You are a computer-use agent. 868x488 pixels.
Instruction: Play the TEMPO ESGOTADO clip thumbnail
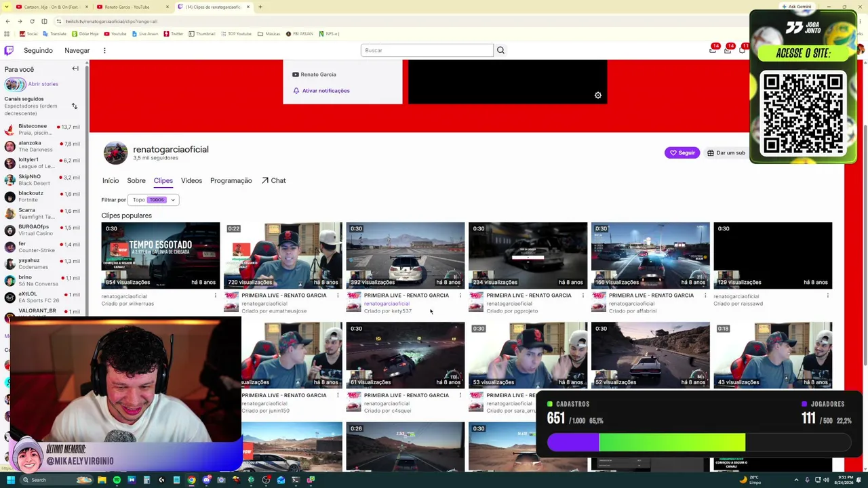[x=161, y=255]
